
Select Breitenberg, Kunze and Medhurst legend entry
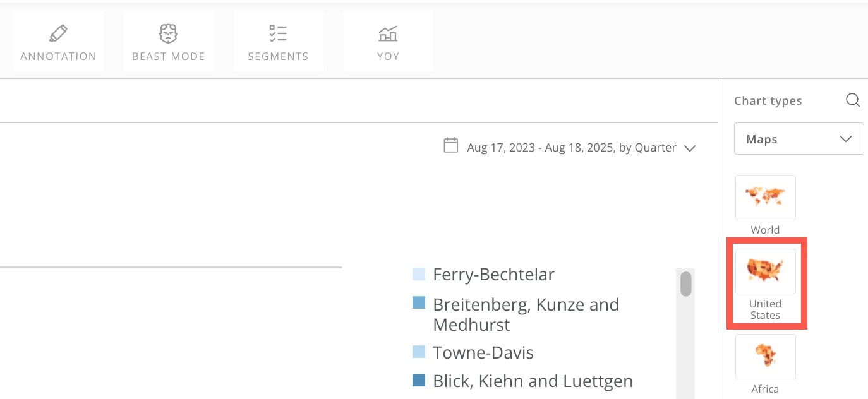(515, 314)
